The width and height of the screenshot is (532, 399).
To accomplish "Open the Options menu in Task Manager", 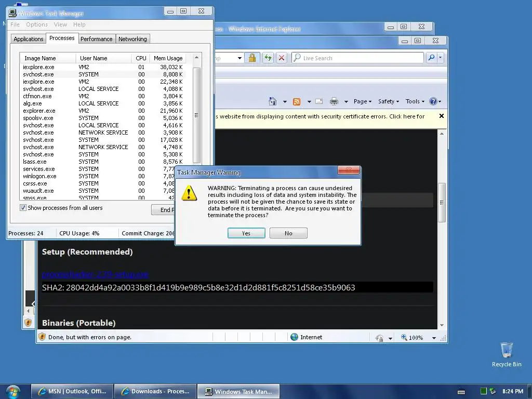I will [x=37, y=24].
